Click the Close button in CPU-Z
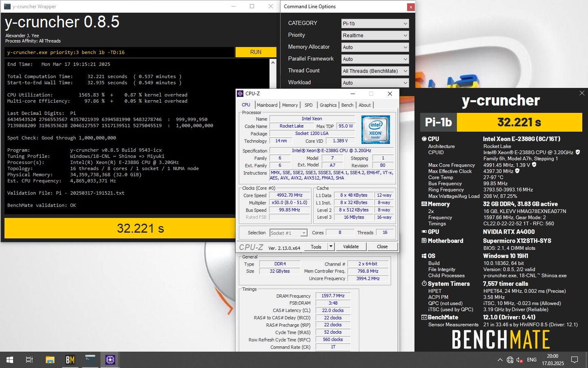Screen dimensions: 588x368 (382, 247)
